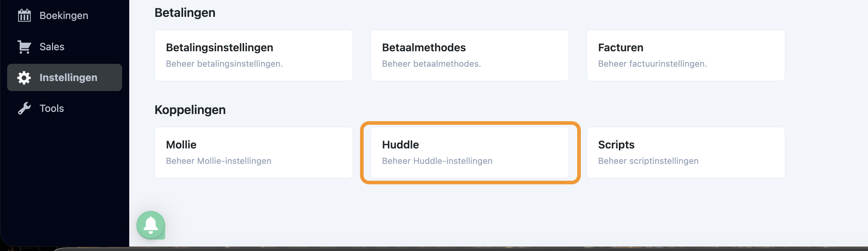Open the Betaalmethodes settings card
This screenshot has height=251, width=868.
pos(470,55)
